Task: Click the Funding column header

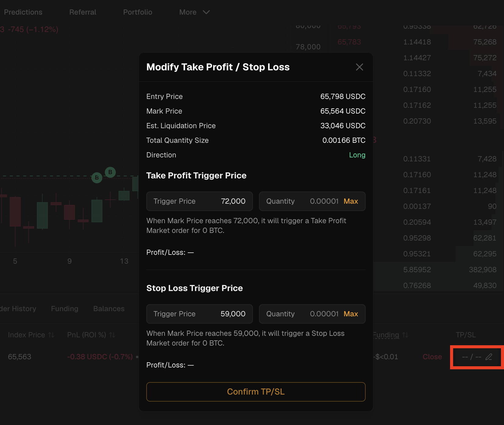Action: 386,335
